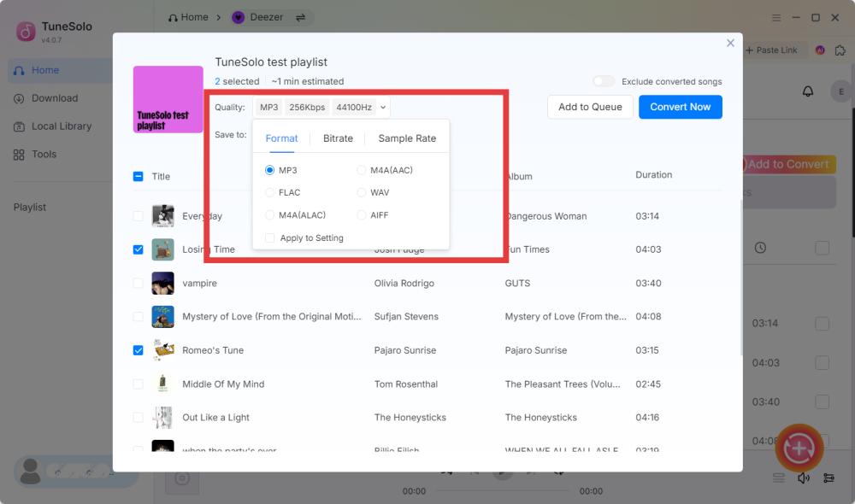Viewport: 855px width, 504px height.
Task: Open Home in the sidebar
Action: pyautogui.click(x=59, y=70)
